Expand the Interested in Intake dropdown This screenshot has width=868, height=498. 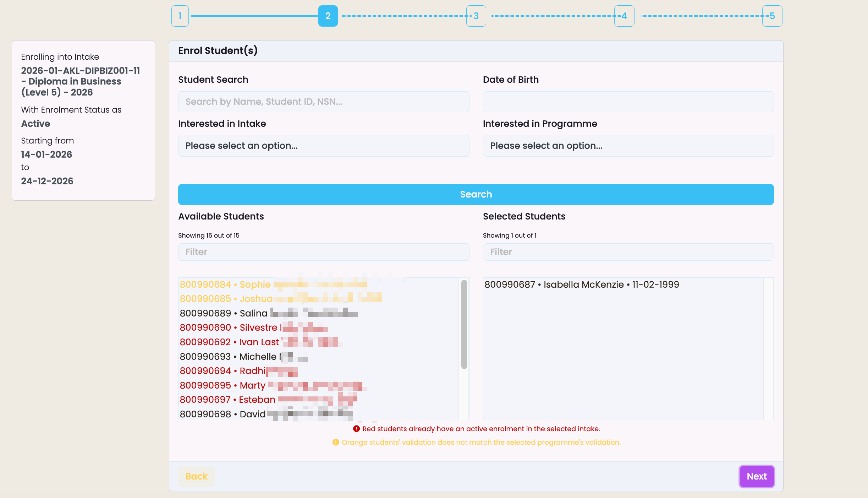324,146
